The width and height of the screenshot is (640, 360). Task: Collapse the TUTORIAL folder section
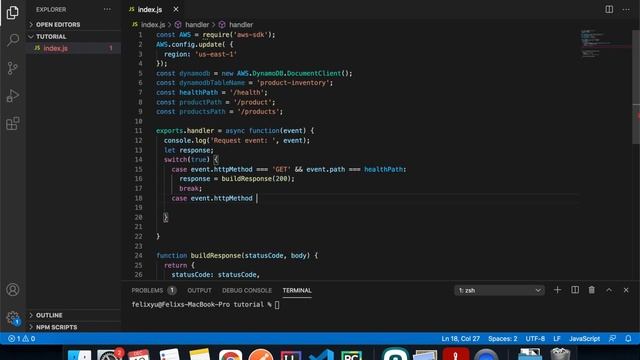[x=51, y=36]
